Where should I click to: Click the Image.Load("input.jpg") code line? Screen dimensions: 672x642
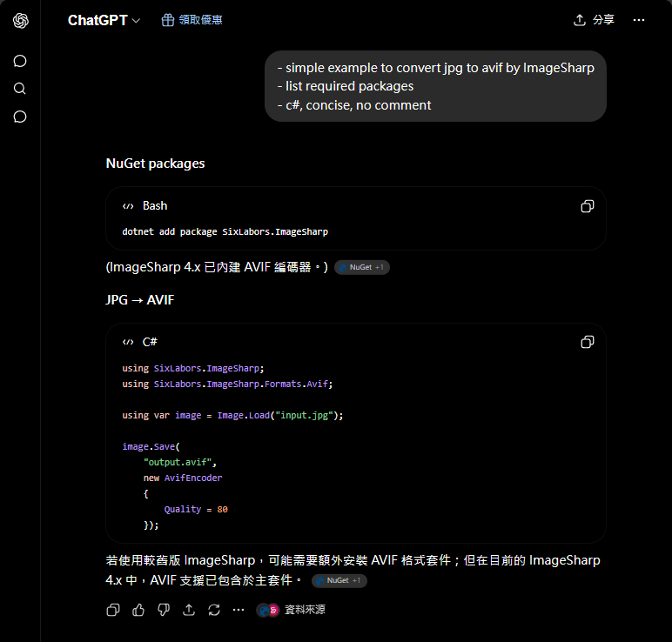pyautogui.click(x=232, y=415)
